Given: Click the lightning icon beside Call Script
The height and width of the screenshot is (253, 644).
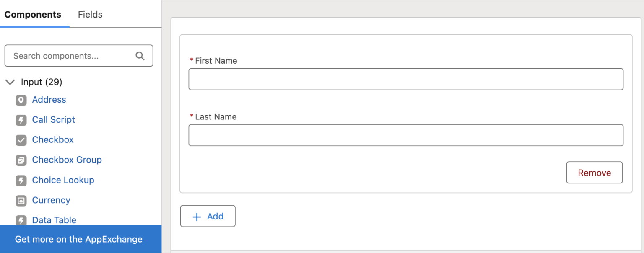Looking at the screenshot, I should click(21, 120).
